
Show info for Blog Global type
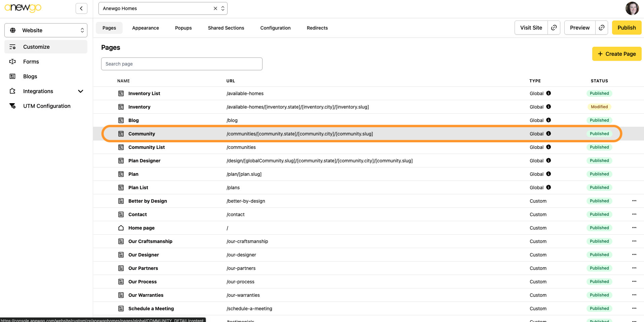(x=549, y=120)
